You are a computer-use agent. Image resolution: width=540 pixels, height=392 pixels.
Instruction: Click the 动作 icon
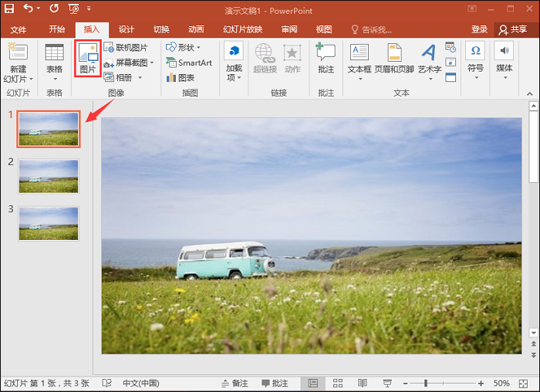(x=292, y=58)
